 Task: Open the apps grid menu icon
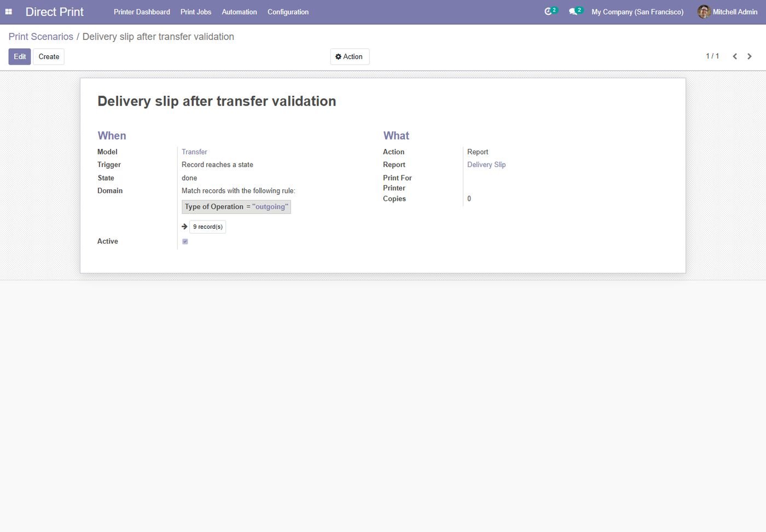pyautogui.click(x=9, y=11)
